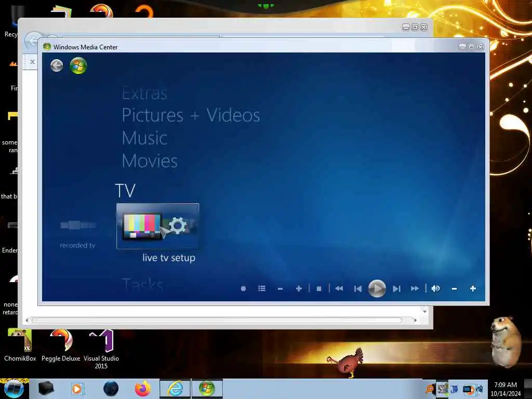Minimize the Windows Media Center window
532x399 pixels.
pos(462,47)
